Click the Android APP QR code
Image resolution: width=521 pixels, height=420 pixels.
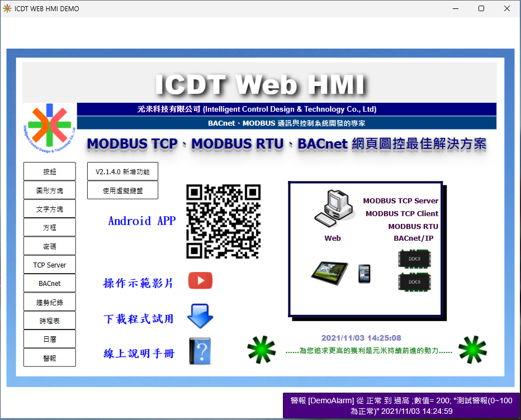tap(223, 221)
